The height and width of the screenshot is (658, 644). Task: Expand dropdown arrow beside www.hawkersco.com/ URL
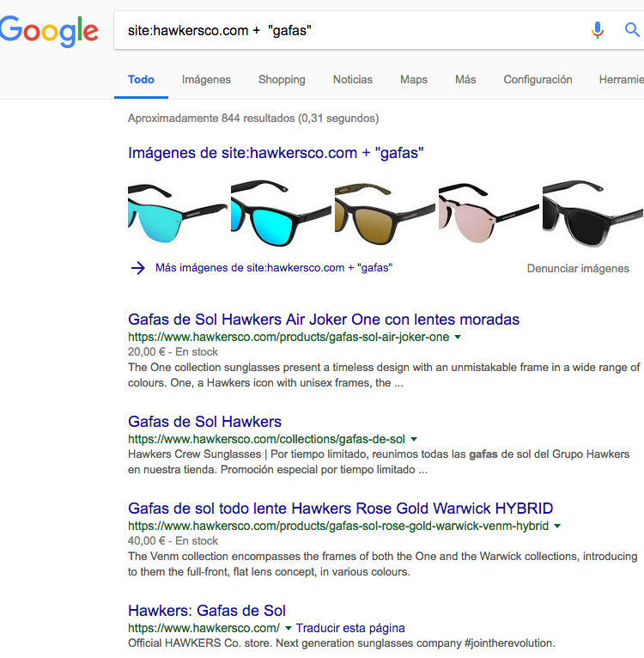(x=289, y=628)
